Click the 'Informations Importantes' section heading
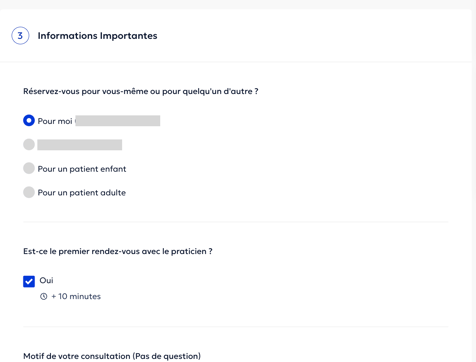The width and height of the screenshot is (476, 362). (x=97, y=36)
